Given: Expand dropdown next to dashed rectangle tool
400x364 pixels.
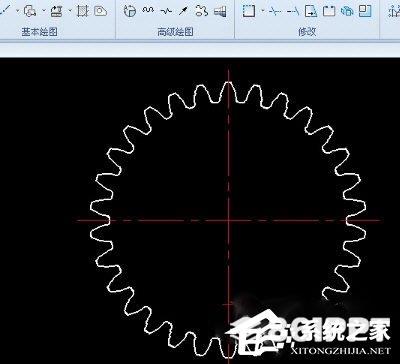Looking at the screenshot, I should tap(262, 10).
